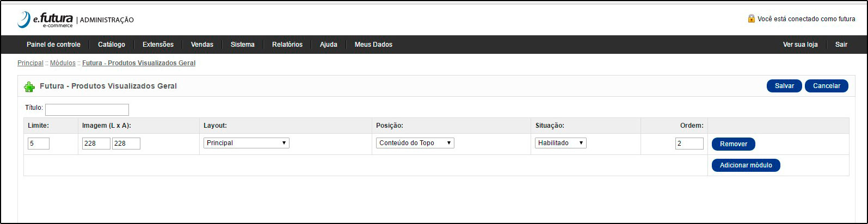The image size is (868, 224).
Task: Click the Cancelar button
Action: tap(827, 86)
